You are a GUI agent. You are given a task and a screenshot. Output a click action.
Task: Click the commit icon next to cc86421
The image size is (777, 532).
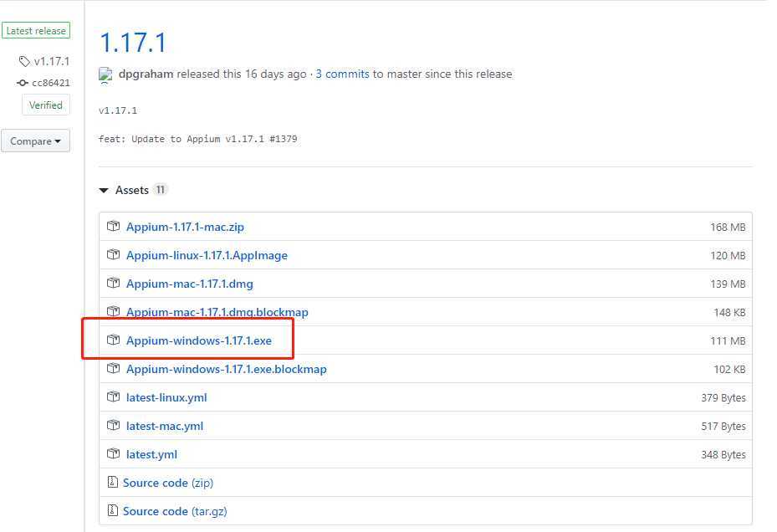coord(23,83)
